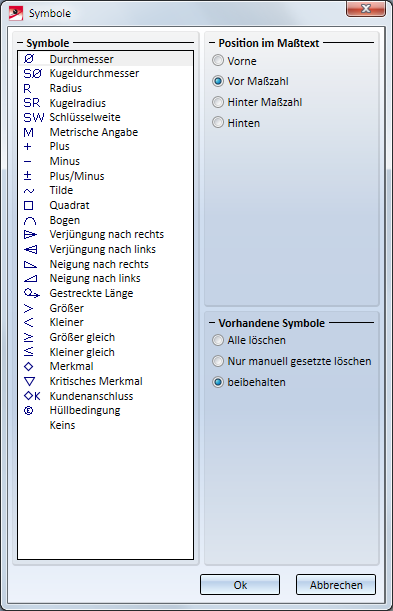The width and height of the screenshot is (393, 611).
Task: Select the Neigung nach links symbol
Action: [105, 279]
